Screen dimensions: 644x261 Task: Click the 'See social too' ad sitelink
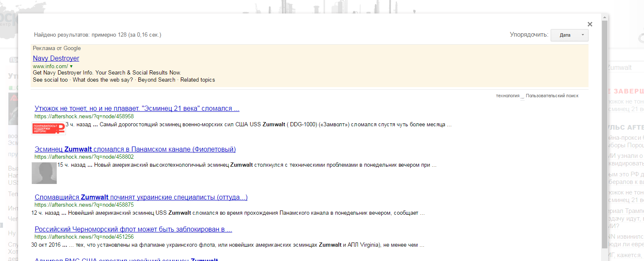50,80
